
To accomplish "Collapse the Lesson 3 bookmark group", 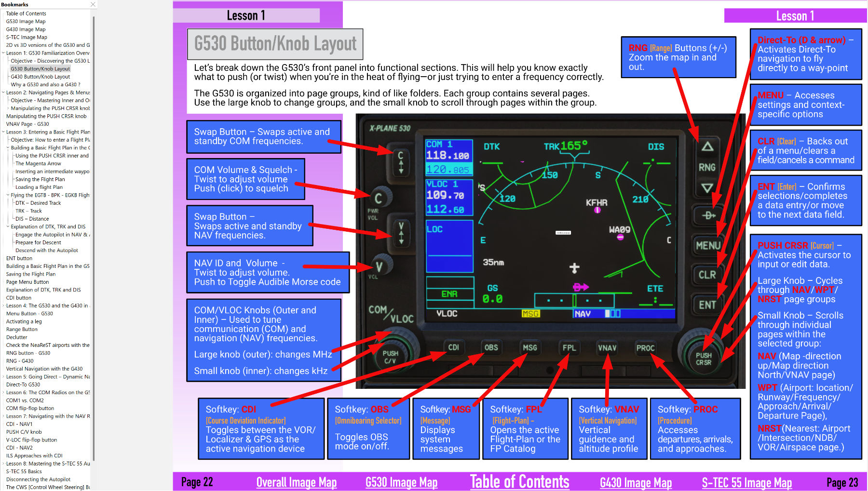I will (x=3, y=132).
